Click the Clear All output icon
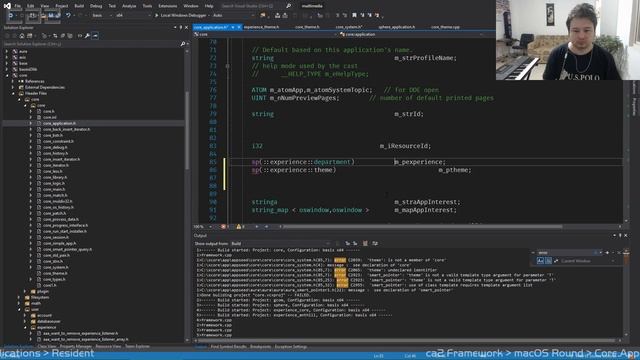Image resolution: width=640 pixels, height=360 pixels. [x=365, y=244]
